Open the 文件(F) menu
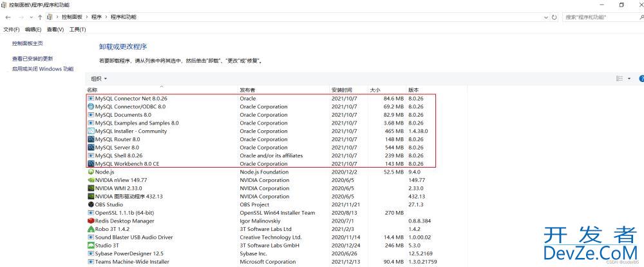 (12, 30)
